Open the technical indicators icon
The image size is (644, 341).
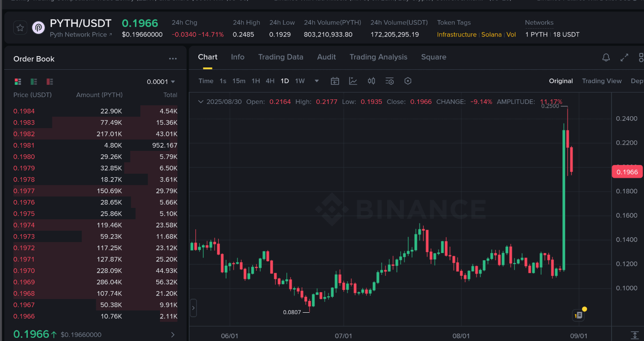coord(353,81)
